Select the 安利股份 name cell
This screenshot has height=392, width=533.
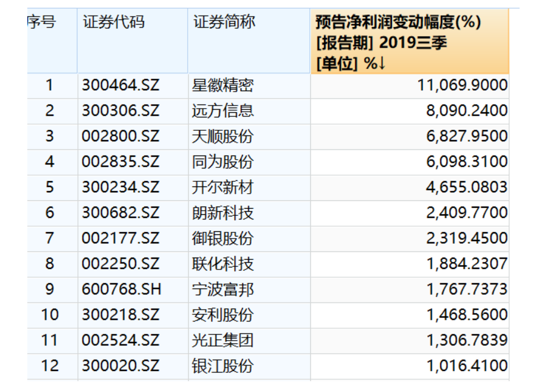pos(223,315)
